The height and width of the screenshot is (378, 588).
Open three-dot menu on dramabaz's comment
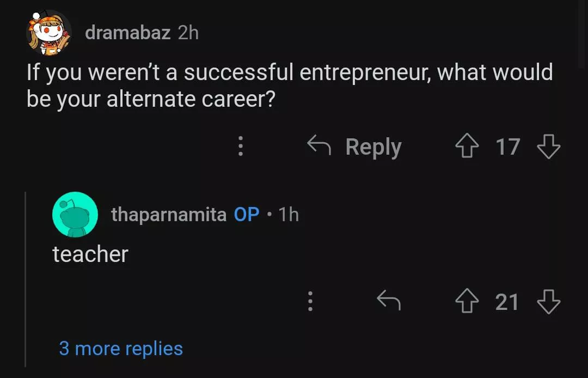click(x=240, y=147)
